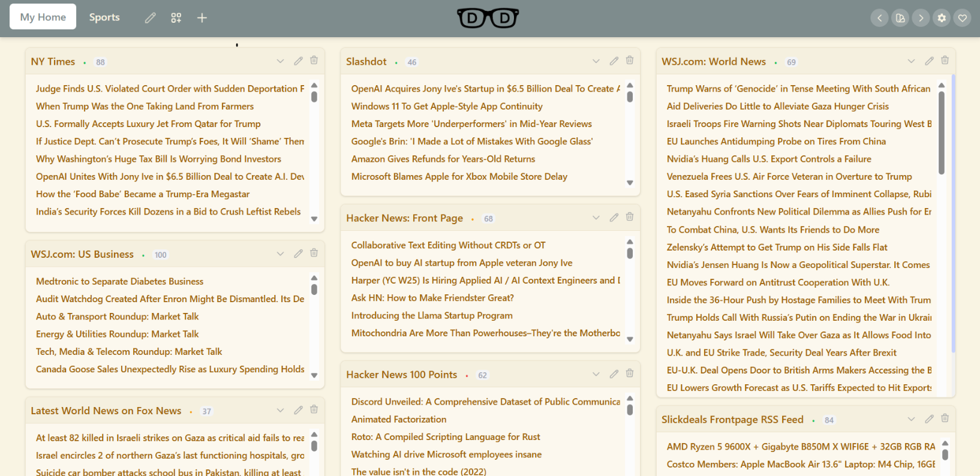980x476 pixels.
Task: Open 'Windows 11 To Get Apple-Style App Continuity'
Action: [447, 106]
